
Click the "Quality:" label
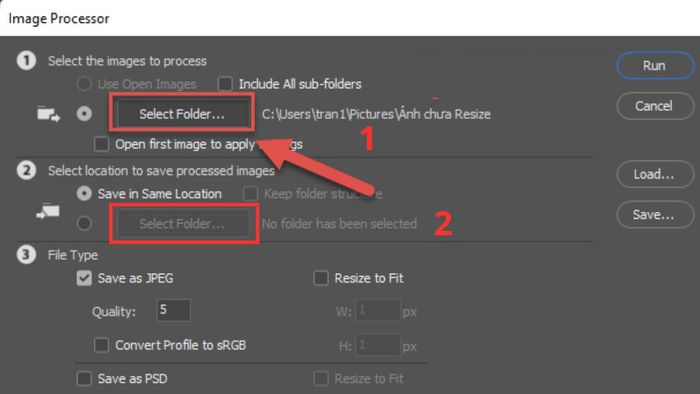click(114, 311)
